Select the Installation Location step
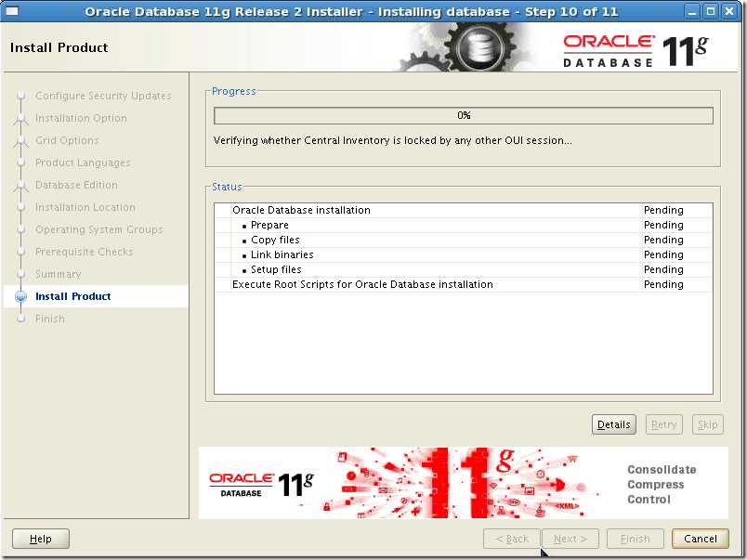This screenshot has width=747, height=560. click(x=85, y=207)
